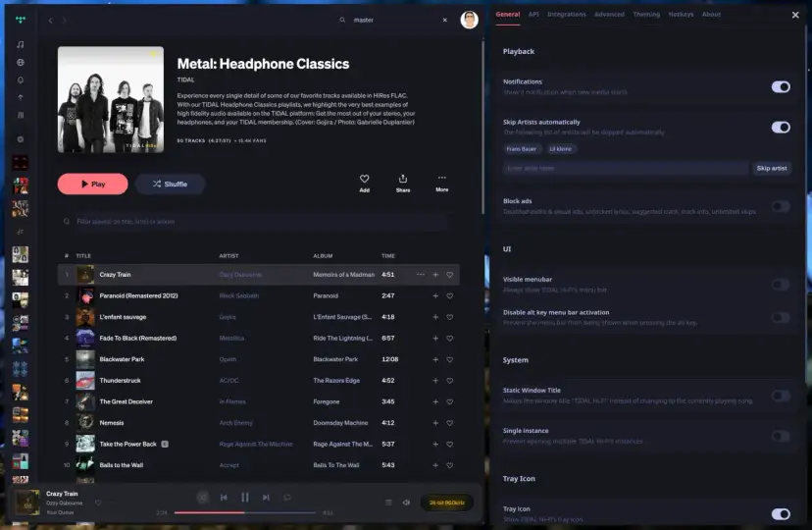Click the playlist filter input field
This screenshot has width=812, height=530.
254,221
